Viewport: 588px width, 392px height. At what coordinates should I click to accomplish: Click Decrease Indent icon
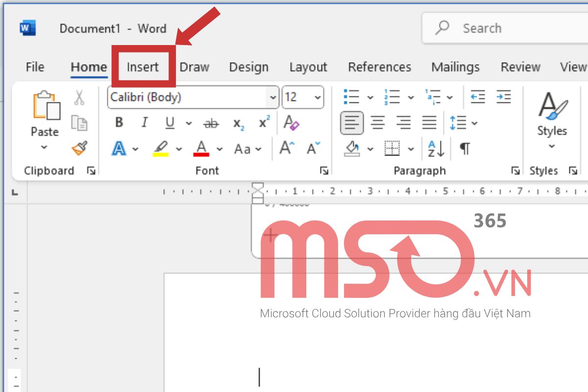coord(478,97)
